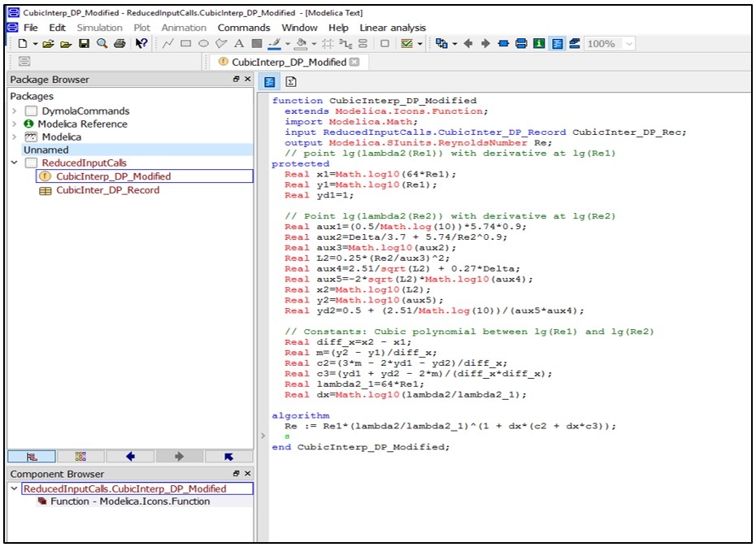Click the magnifier search icon in toolbar

pos(102,44)
